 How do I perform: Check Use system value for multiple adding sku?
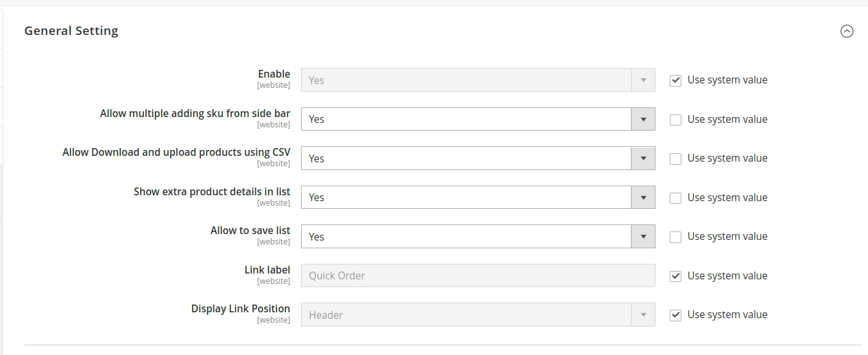point(676,120)
